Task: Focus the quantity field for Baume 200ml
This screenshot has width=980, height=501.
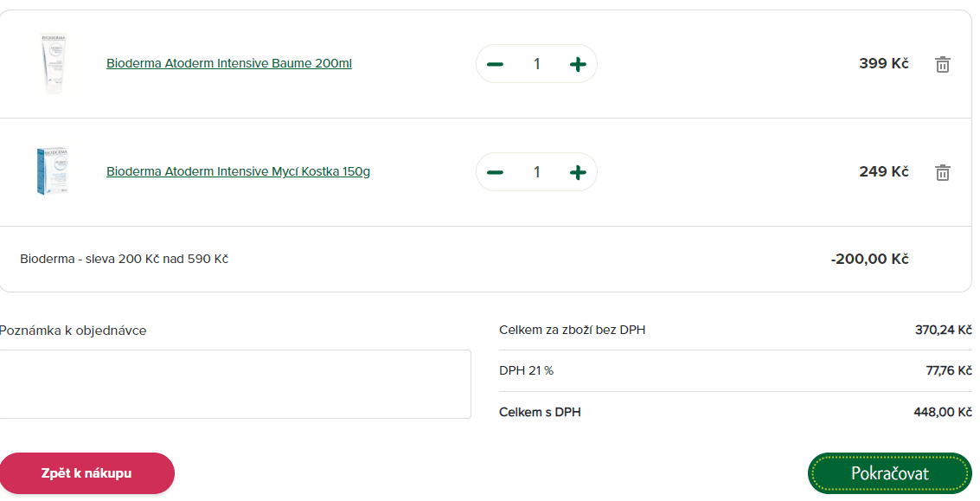Action: coord(536,64)
